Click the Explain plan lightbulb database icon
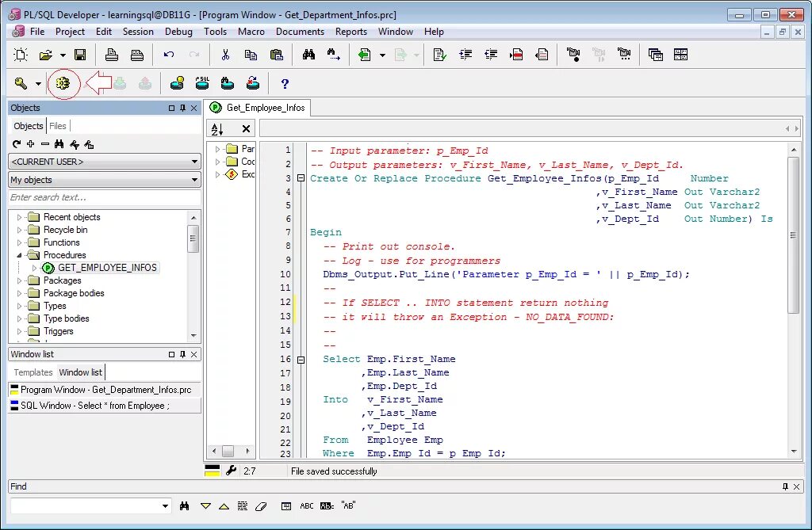This screenshot has height=530, width=812. click(177, 83)
